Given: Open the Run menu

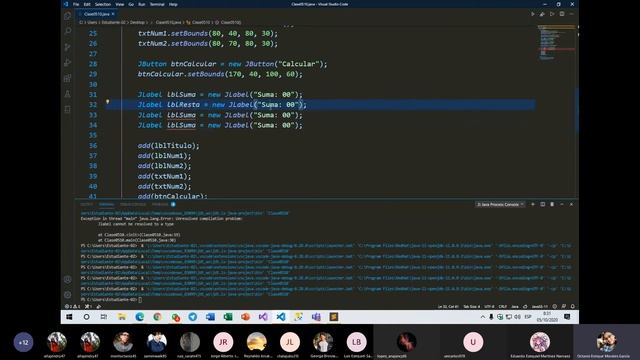Looking at the screenshot, I should coord(142,4).
